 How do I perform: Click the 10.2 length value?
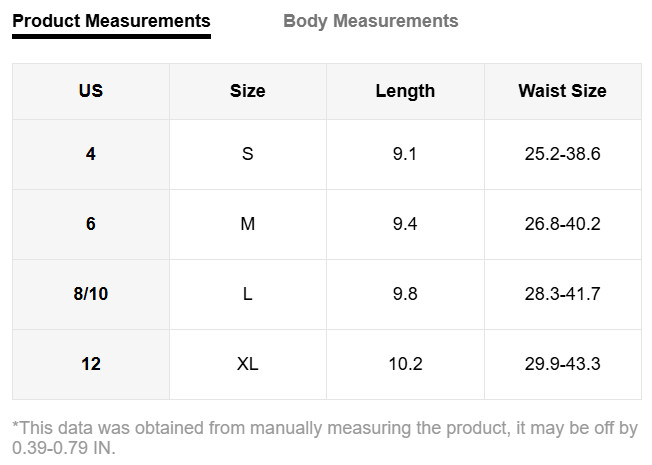point(405,364)
